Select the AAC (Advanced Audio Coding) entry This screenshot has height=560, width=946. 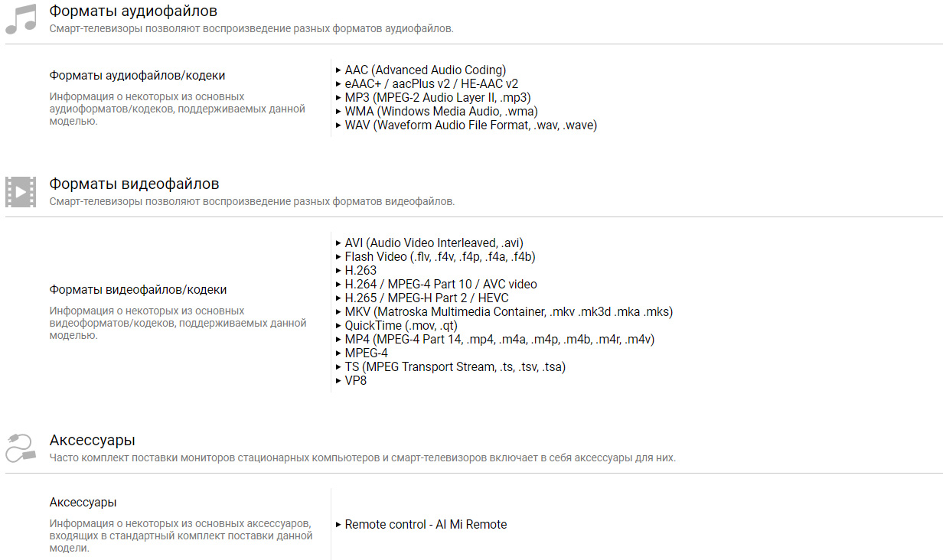coord(425,70)
